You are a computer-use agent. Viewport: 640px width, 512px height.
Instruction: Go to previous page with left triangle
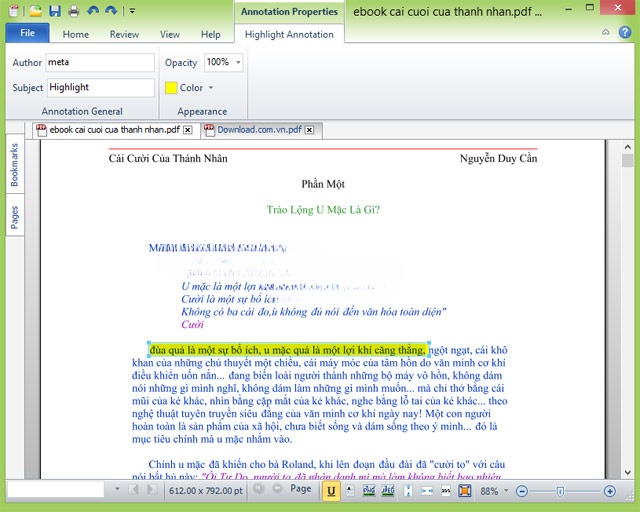(133, 490)
